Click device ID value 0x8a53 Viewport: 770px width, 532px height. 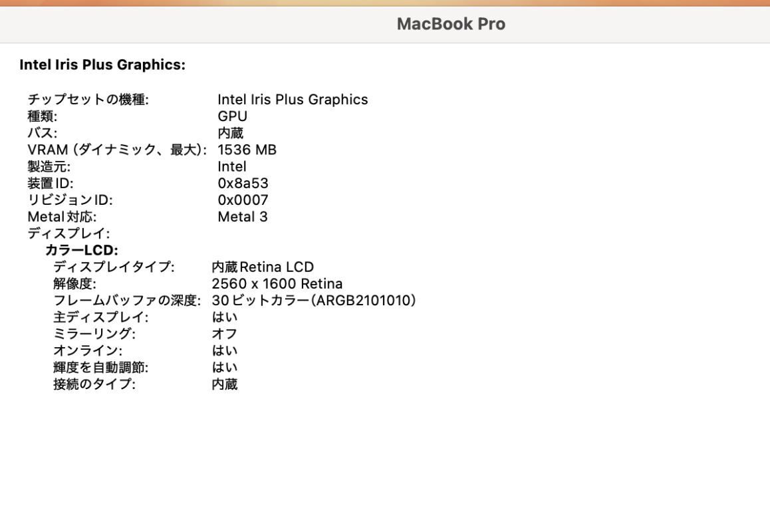click(x=243, y=184)
